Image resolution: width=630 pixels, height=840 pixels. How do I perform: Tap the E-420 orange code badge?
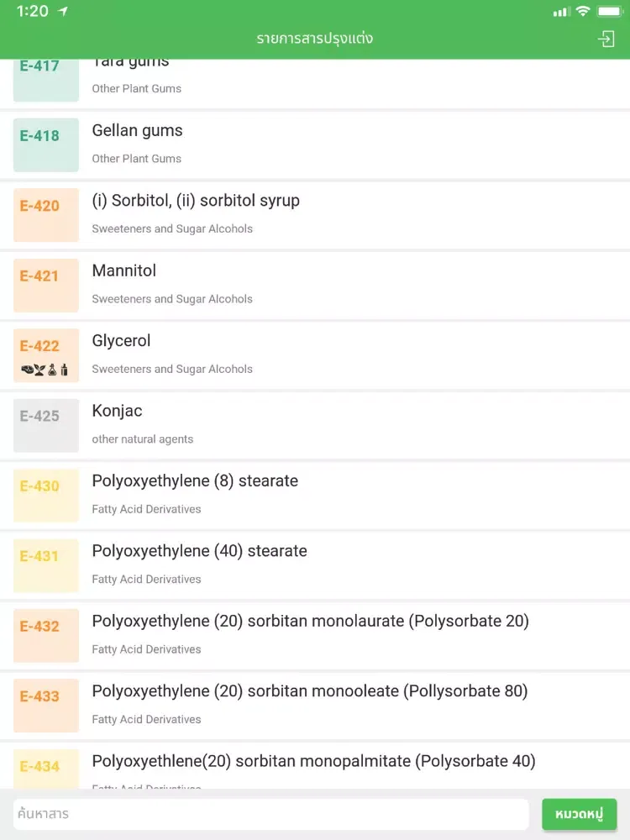46,215
